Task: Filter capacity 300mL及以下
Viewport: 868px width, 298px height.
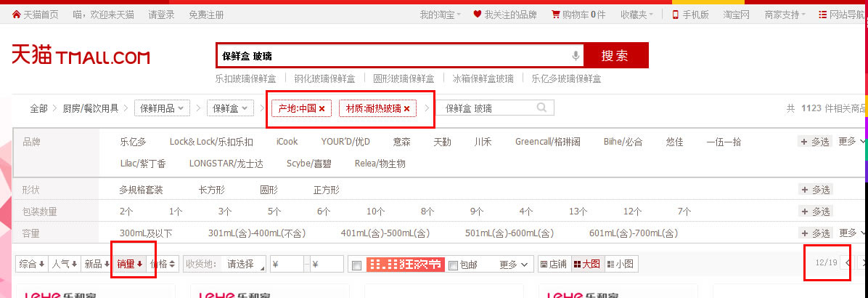Action: (x=146, y=233)
